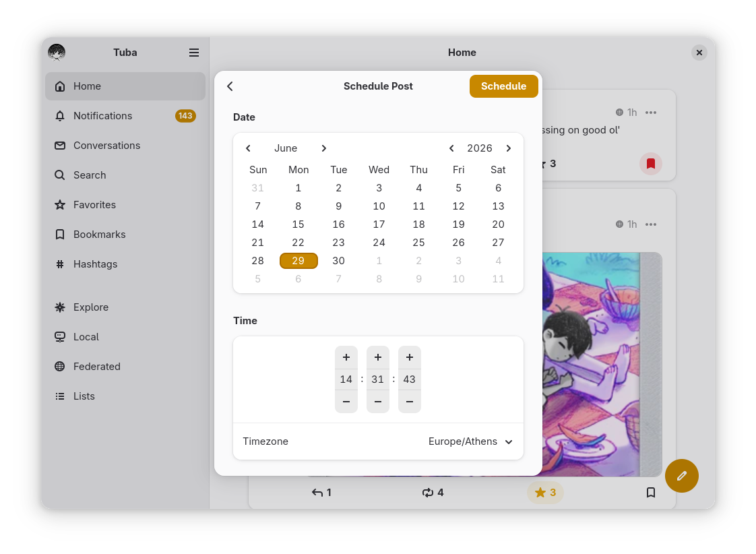Advance to next month after June
Viewport: 756px width, 554px height.
tap(323, 148)
